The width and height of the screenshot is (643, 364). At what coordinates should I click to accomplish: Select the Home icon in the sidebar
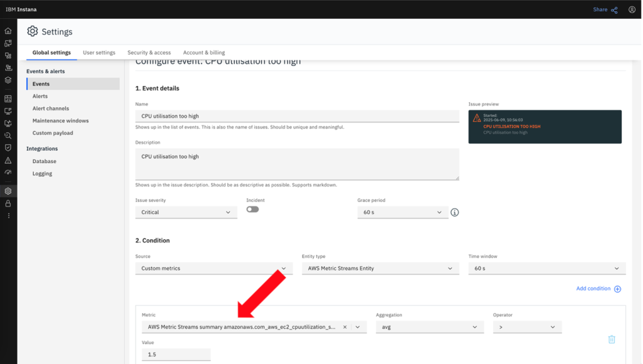click(8, 29)
